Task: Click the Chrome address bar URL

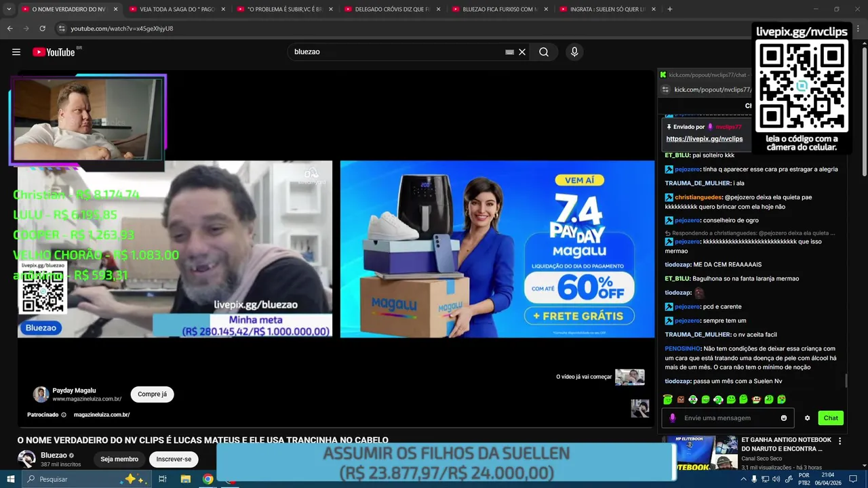Action: click(122, 28)
